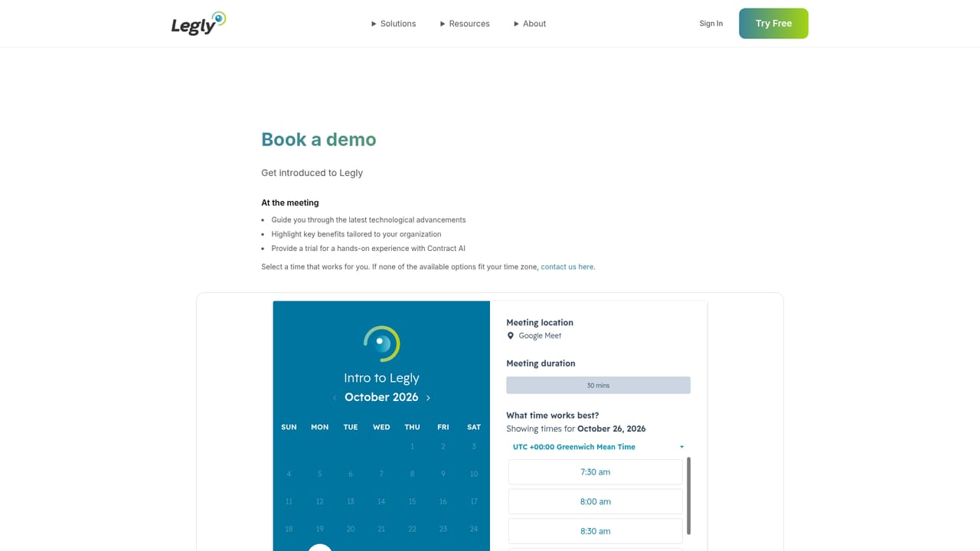Choose the 8:00 am time slot

tap(595, 502)
